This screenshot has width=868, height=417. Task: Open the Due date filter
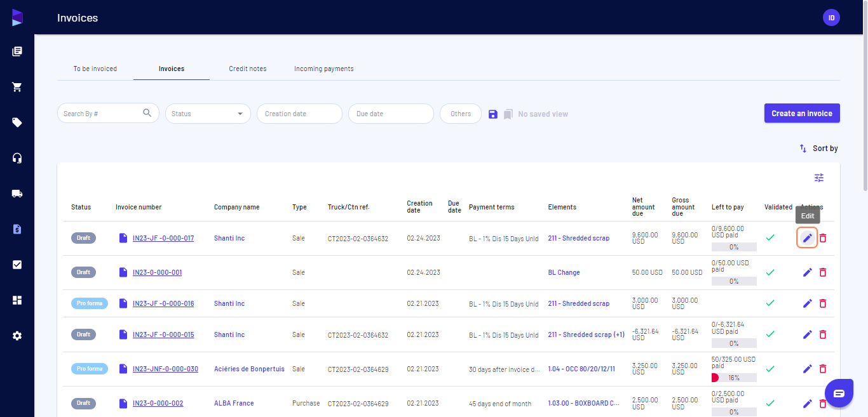tap(391, 114)
